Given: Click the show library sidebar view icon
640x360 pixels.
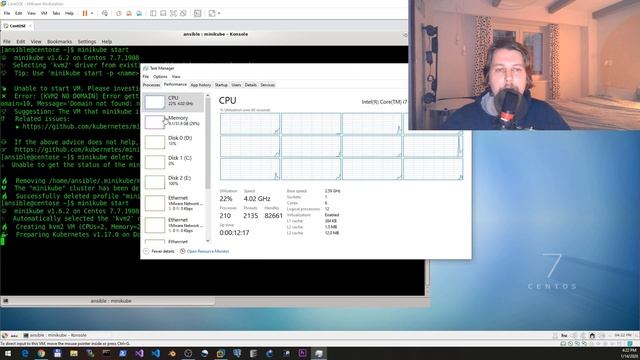Looking at the screenshot, I should (x=153, y=13).
